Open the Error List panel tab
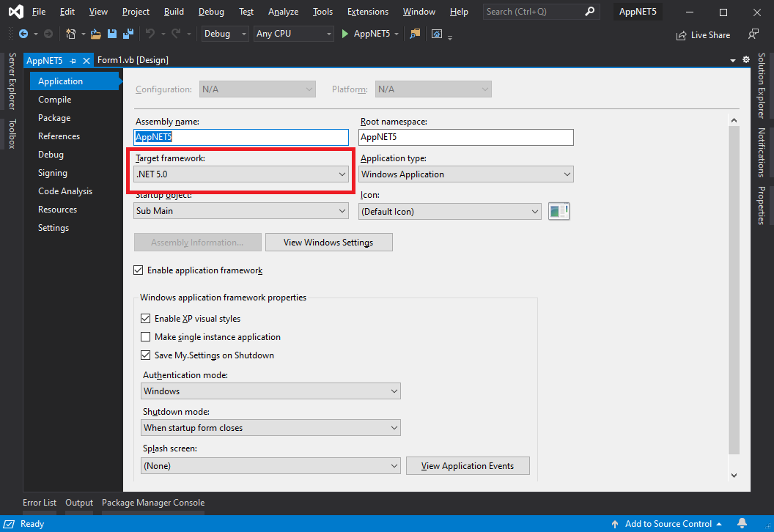This screenshot has height=532, width=774. [40, 503]
